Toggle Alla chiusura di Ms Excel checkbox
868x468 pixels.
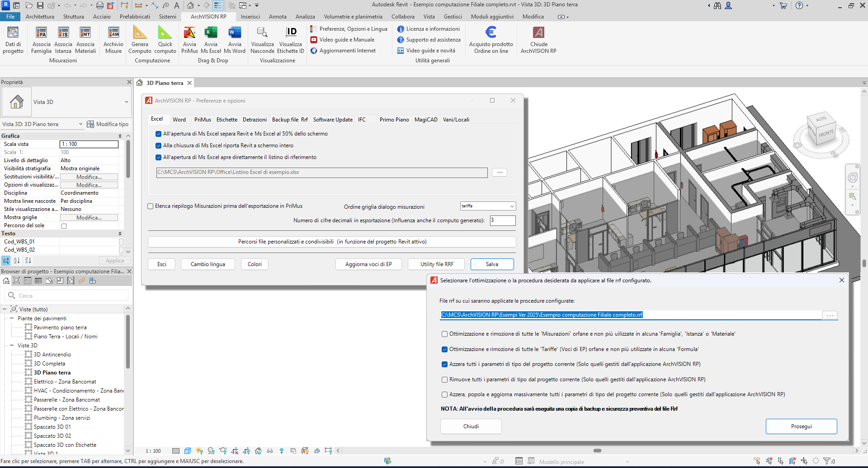[158, 145]
